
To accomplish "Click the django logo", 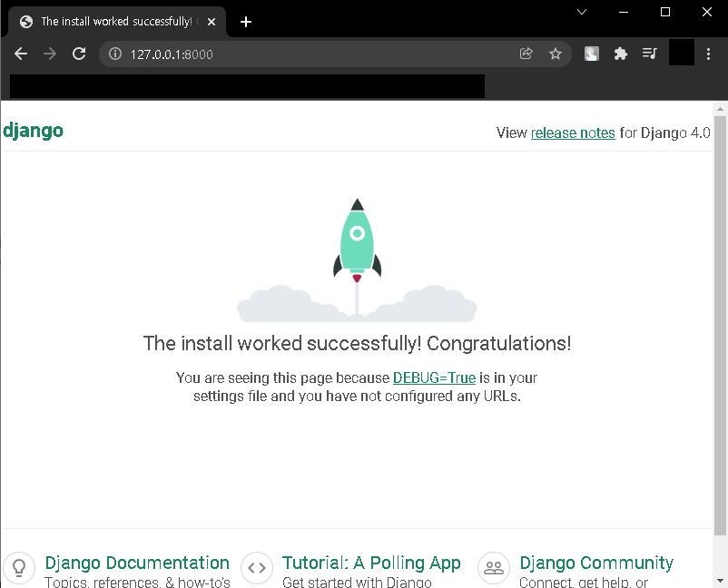I will 33,131.
